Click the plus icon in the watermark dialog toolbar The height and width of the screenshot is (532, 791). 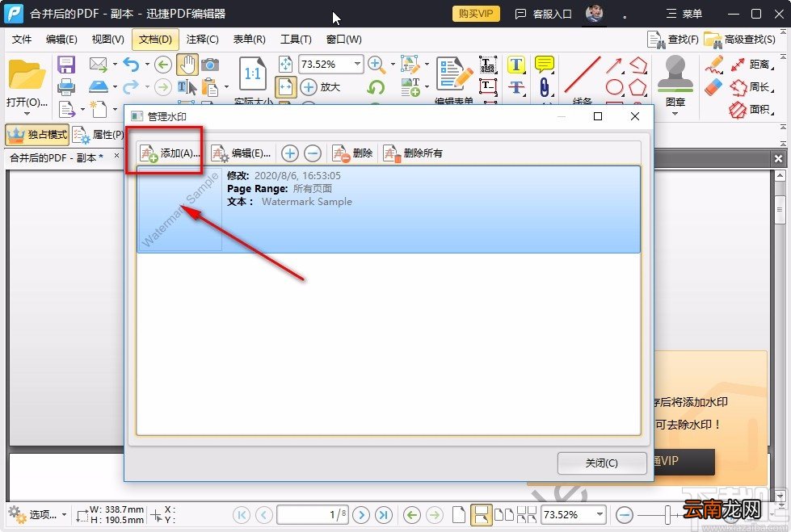pos(289,153)
